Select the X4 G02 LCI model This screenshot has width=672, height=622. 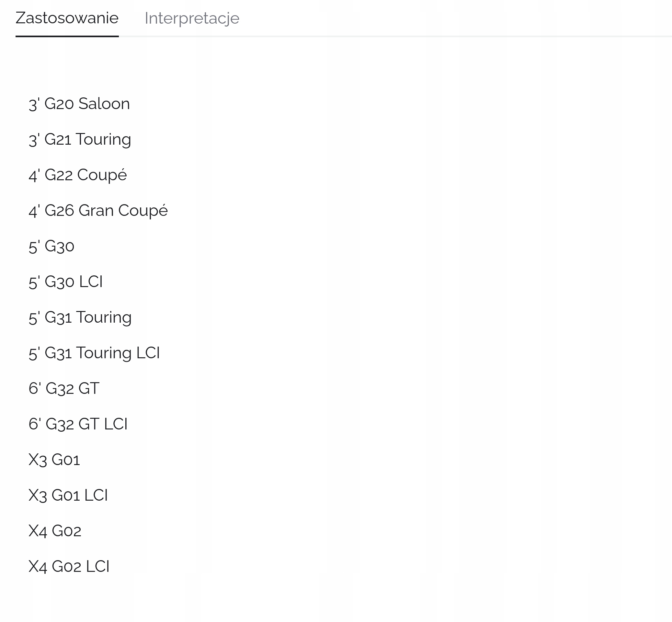point(69,566)
